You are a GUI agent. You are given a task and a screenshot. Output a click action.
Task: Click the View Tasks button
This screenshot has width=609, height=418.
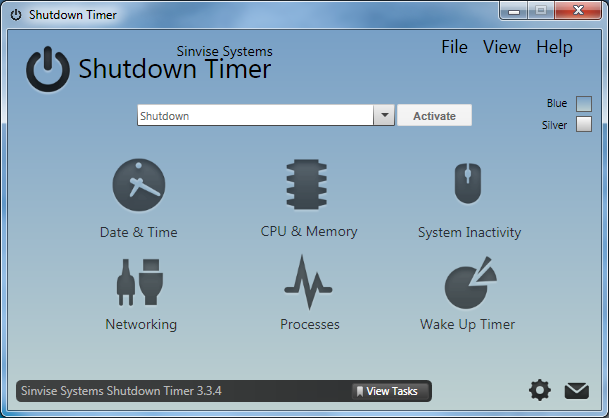click(x=391, y=391)
